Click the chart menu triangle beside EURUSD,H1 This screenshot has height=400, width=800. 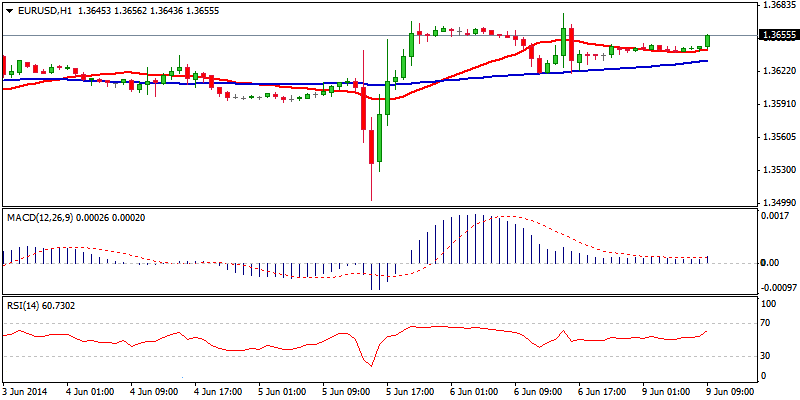pyautogui.click(x=8, y=11)
